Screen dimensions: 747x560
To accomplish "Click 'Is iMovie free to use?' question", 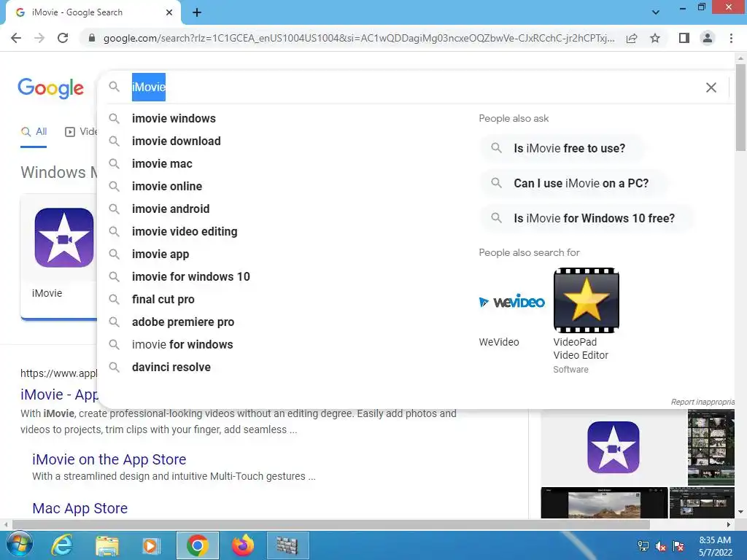I will (561, 148).
